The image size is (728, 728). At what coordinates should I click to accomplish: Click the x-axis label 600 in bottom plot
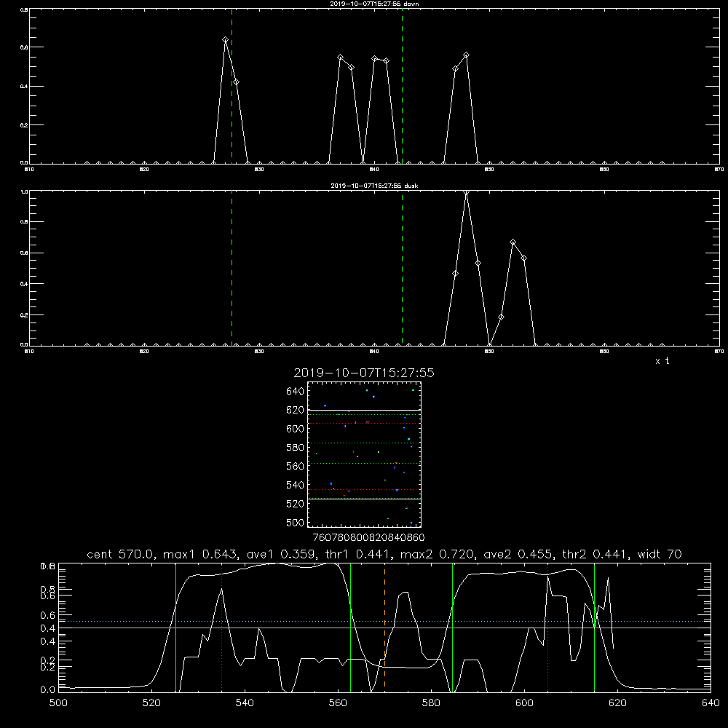[524, 703]
